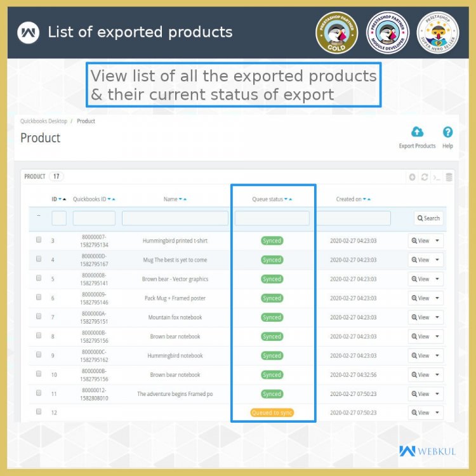Expand View dropdown arrow for Mountain fox notebook
The width and height of the screenshot is (476, 476).
[x=437, y=317]
